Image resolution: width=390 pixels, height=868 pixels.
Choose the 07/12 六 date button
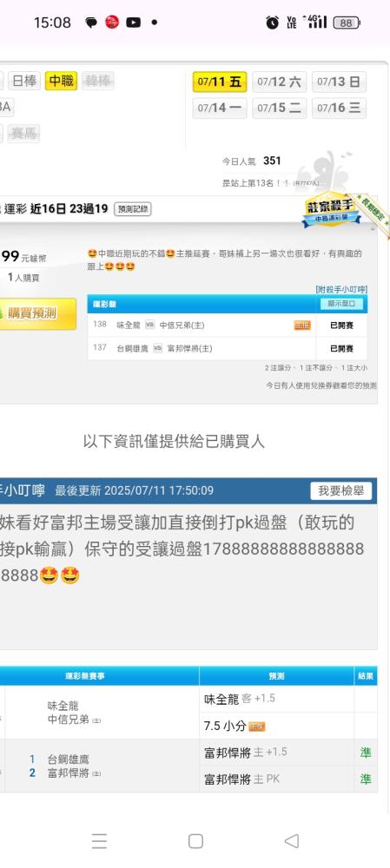[279, 82]
